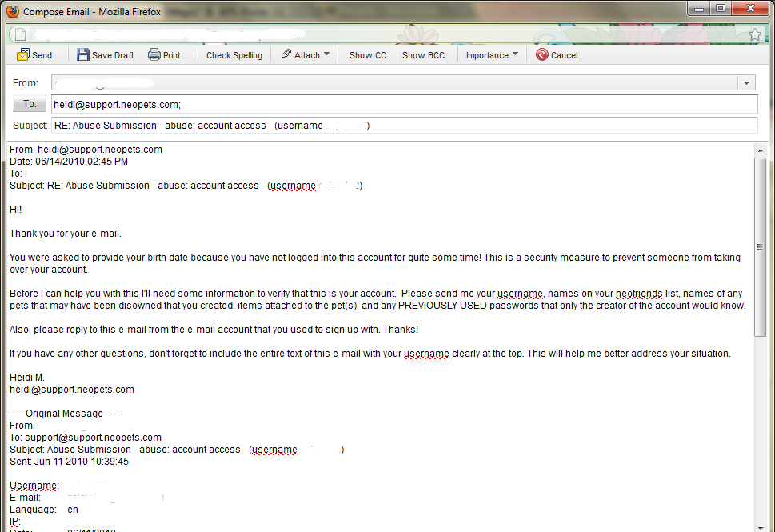Click the To: recipients button
775x532 pixels.
[30, 104]
